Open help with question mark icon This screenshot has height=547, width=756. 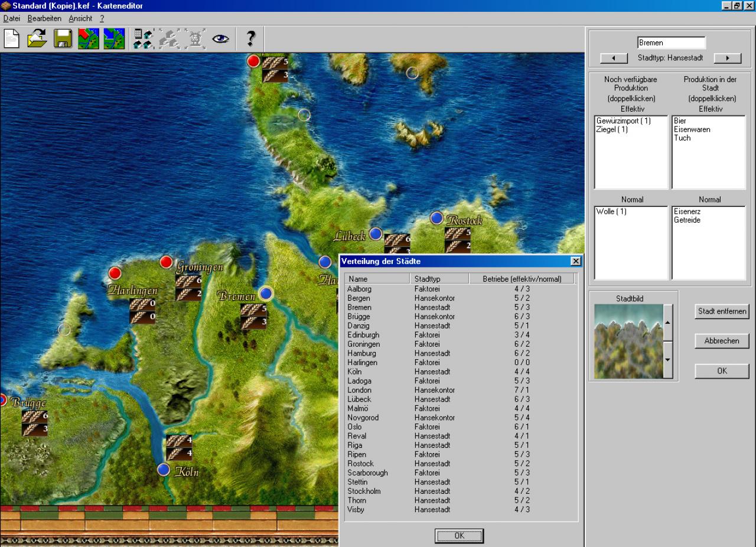[250, 39]
